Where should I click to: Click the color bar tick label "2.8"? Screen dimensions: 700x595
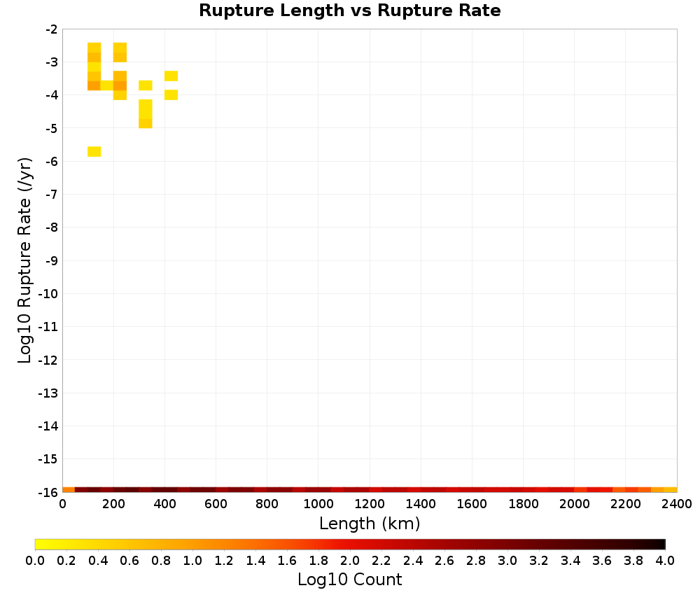tap(476, 561)
